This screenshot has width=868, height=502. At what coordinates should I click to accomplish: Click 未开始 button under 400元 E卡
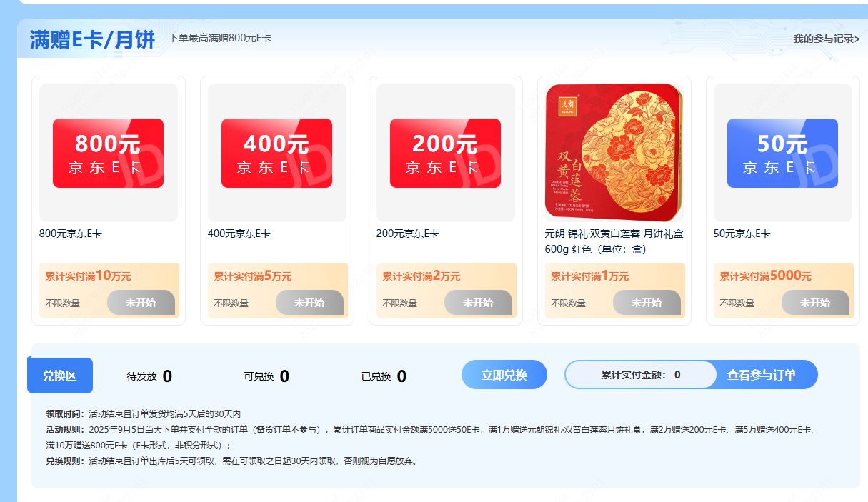point(309,303)
